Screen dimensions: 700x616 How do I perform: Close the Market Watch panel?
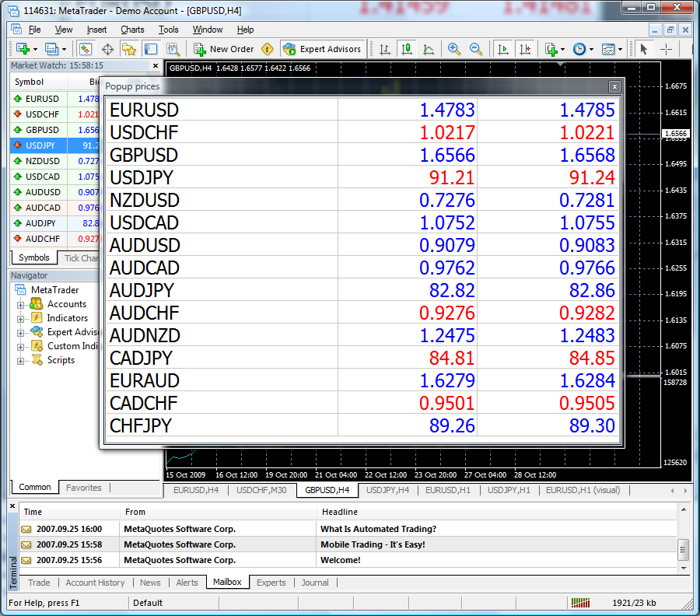click(x=156, y=65)
